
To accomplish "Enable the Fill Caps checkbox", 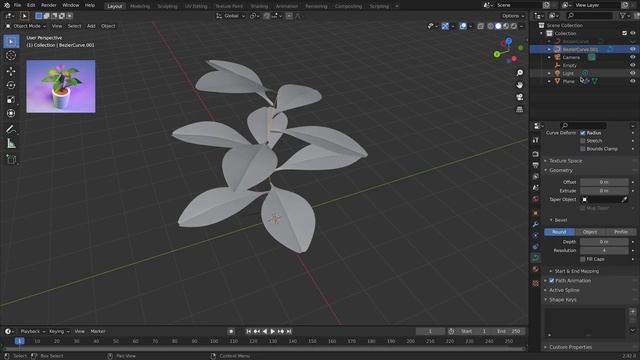I will click(x=582, y=259).
